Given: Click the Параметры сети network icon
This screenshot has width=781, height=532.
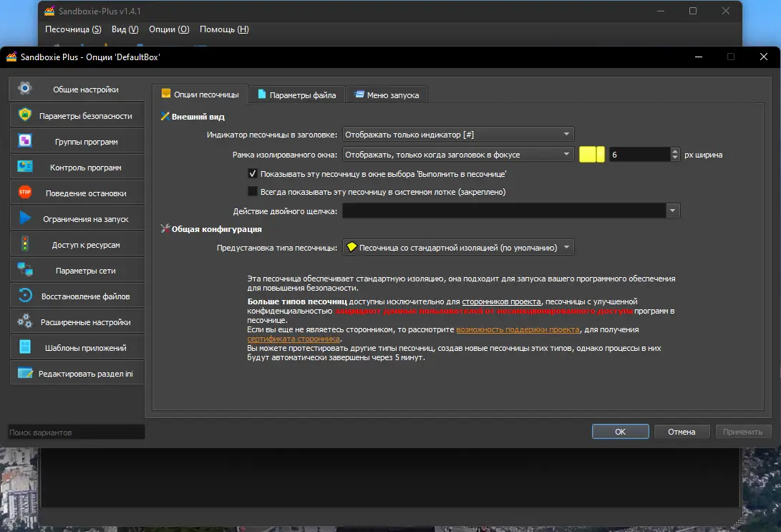Looking at the screenshot, I should pyautogui.click(x=24, y=269).
